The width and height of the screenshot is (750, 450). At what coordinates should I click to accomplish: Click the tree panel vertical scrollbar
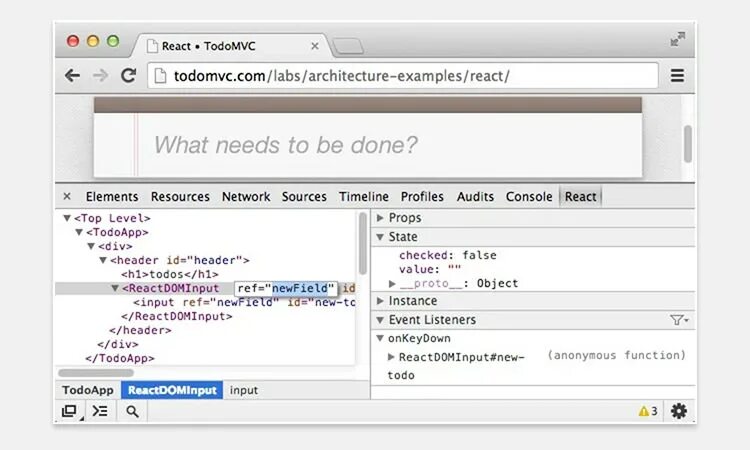coord(363,244)
